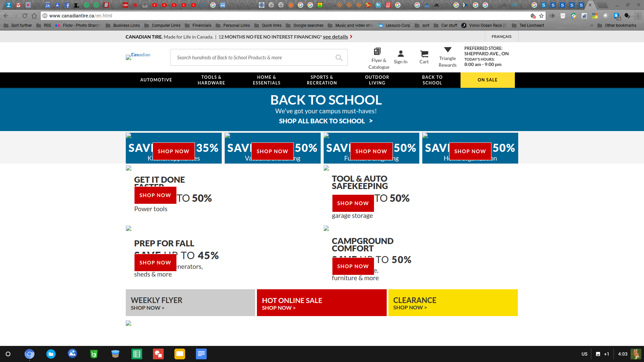Screen dimensions: 644x362
Task: Click the financing see details link
Action: tap(335, 37)
